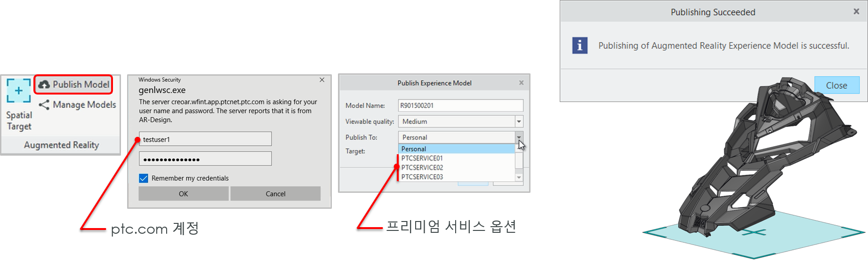Close the Publishing Succeeded dialog with X
The height and width of the screenshot is (261, 868).
click(856, 12)
